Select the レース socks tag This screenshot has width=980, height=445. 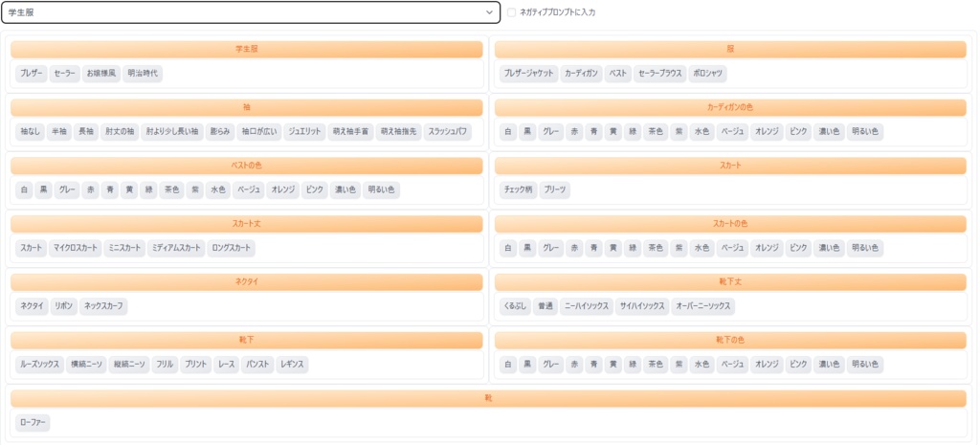(x=227, y=365)
